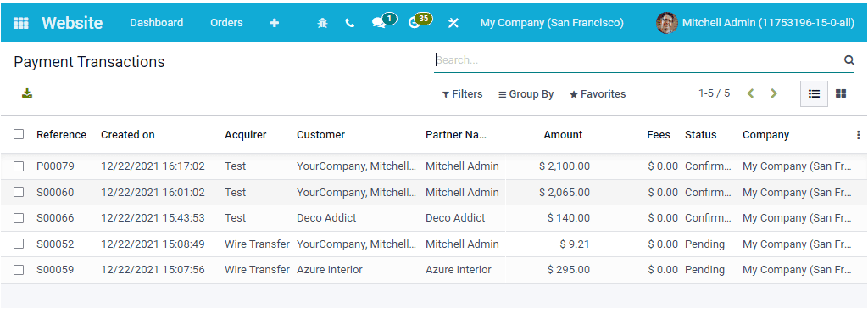
Task: Open the Favorites dropdown
Action: [x=598, y=94]
